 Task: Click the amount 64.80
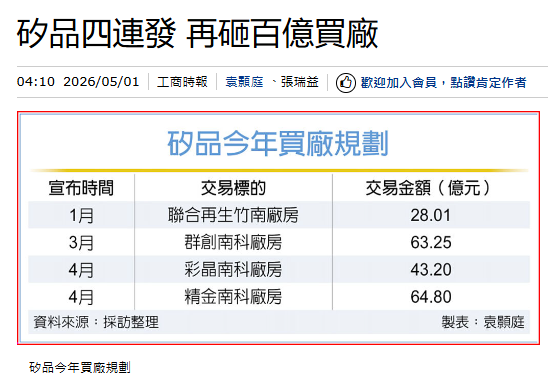tap(431, 297)
